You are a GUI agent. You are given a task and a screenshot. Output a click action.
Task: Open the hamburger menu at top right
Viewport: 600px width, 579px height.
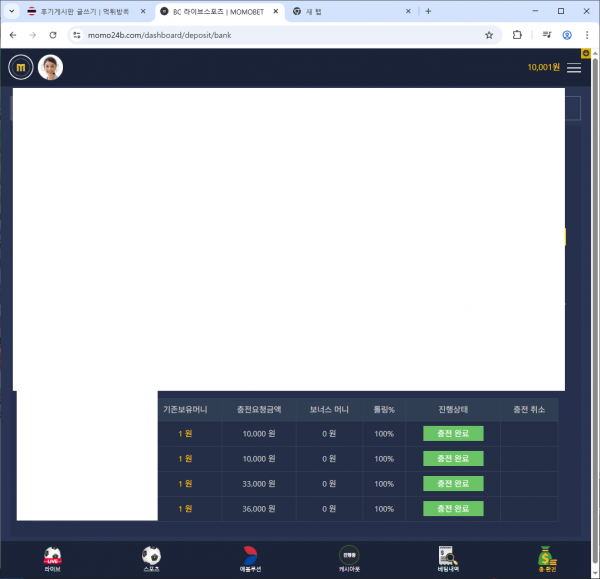(573, 68)
